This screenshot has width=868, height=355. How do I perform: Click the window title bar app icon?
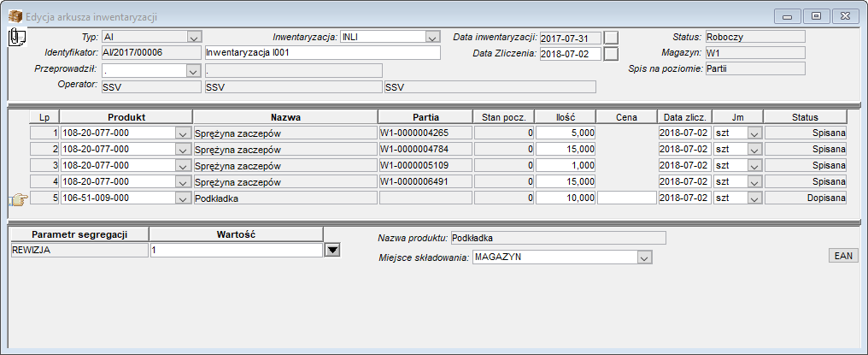15,16
